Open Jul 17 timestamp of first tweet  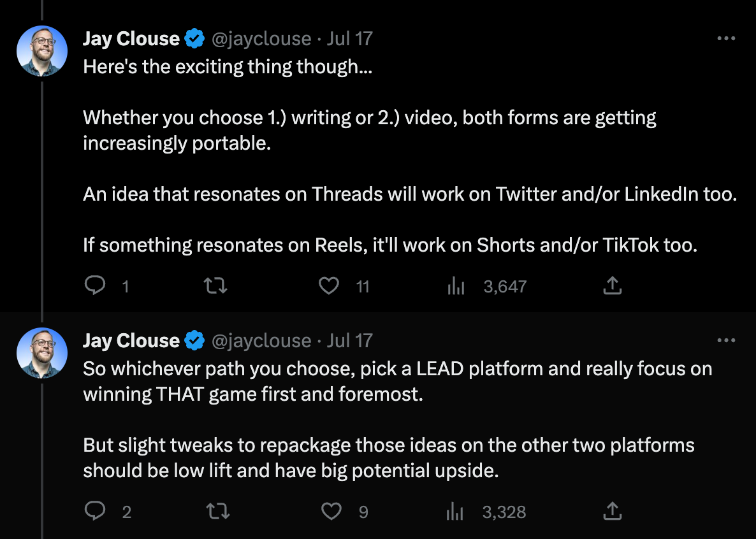[x=349, y=39]
